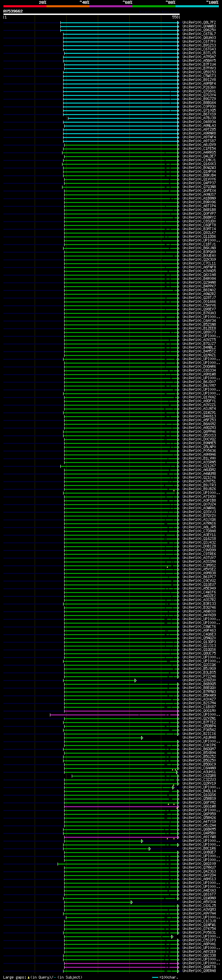Select the UniRef100_B4DL14 label
The height and width of the screenshot is (980, 222).
(199, 791)
